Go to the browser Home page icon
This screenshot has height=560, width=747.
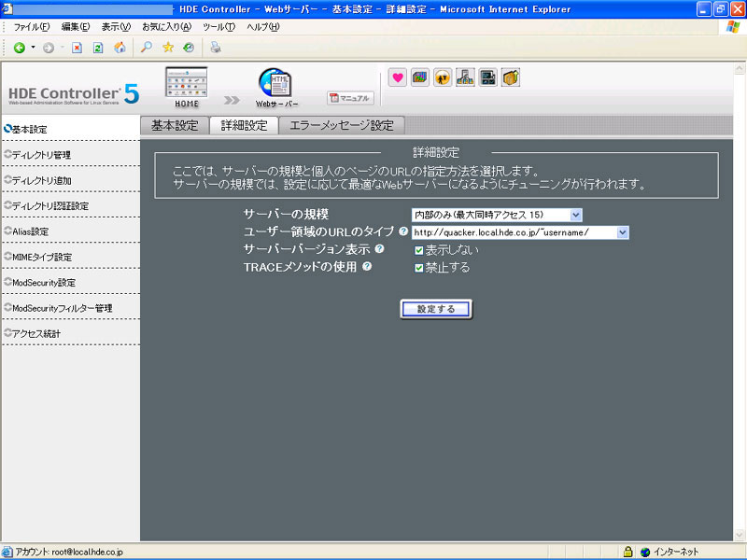coord(120,48)
